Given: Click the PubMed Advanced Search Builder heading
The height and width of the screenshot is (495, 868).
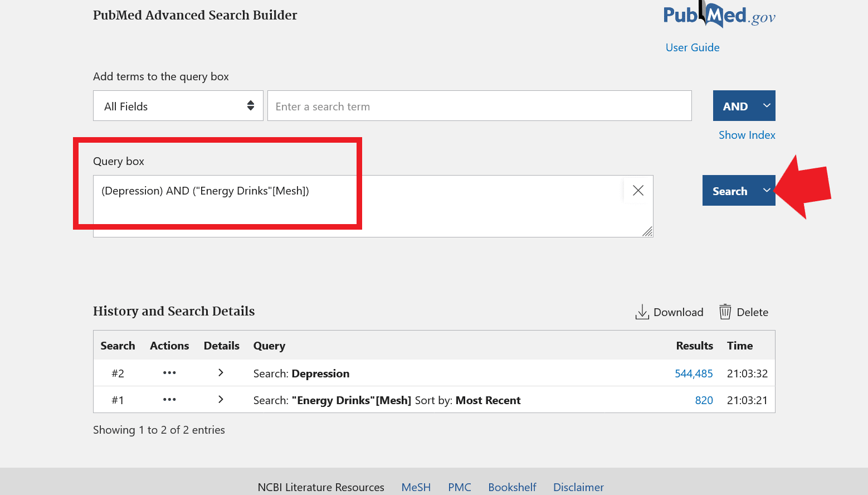Looking at the screenshot, I should pyautogui.click(x=195, y=15).
